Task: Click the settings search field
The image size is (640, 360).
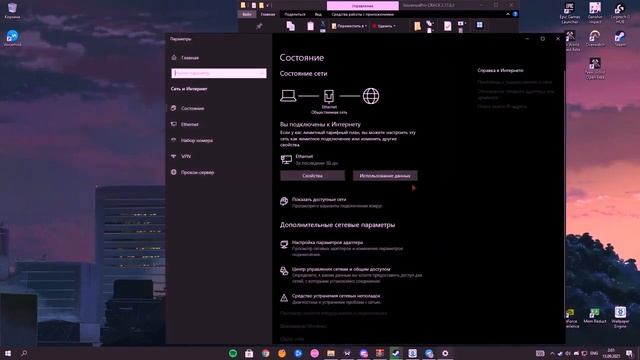Action: point(219,73)
